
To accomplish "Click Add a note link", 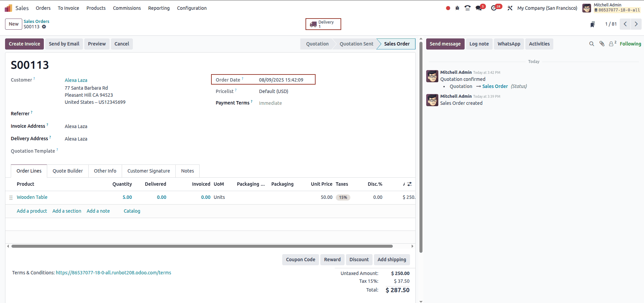I will 98,211.
